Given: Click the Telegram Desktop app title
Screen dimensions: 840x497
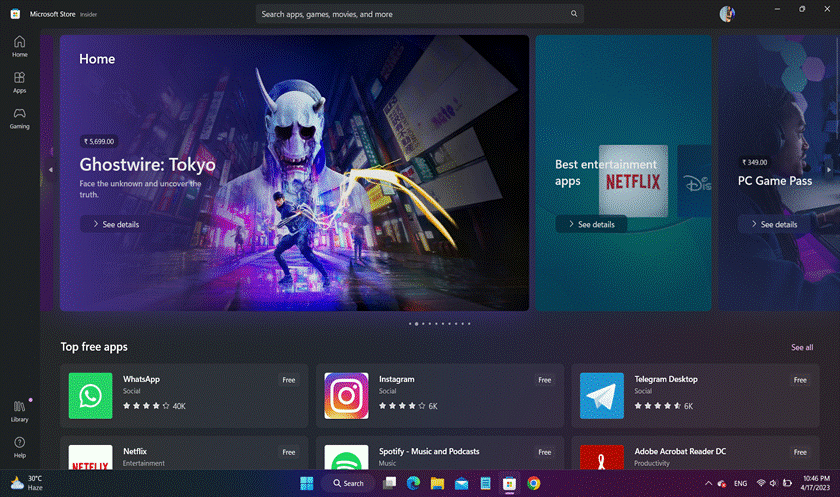Looking at the screenshot, I should click(x=666, y=379).
